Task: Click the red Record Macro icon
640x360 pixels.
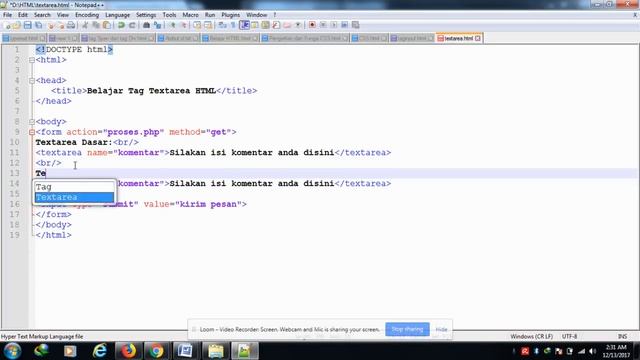Action: (312, 25)
